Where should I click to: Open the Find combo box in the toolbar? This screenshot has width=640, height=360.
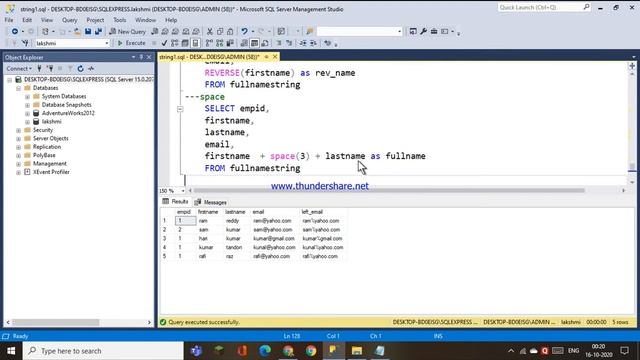(x=360, y=31)
